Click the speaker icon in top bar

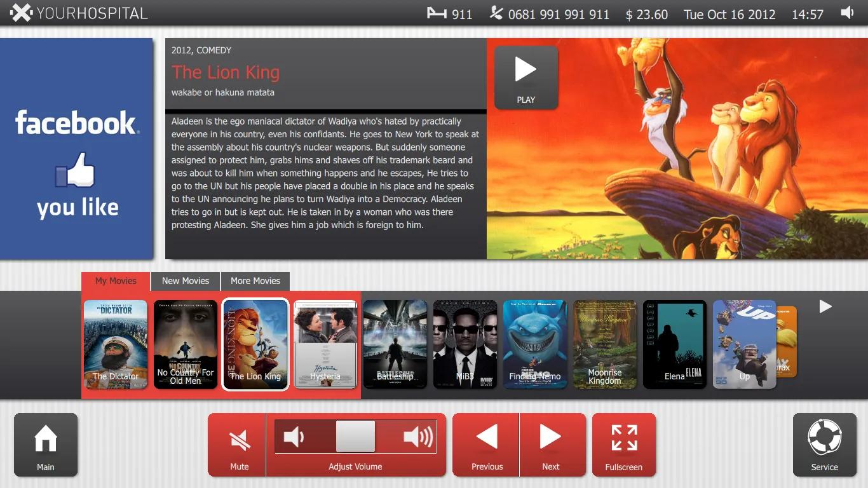pyautogui.click(x=847, y=13)
